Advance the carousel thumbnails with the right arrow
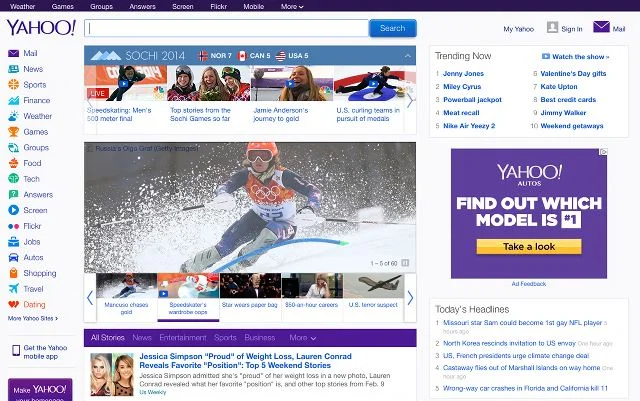The image size is (640, 401). pyautogui.click(x=410, y=298)
